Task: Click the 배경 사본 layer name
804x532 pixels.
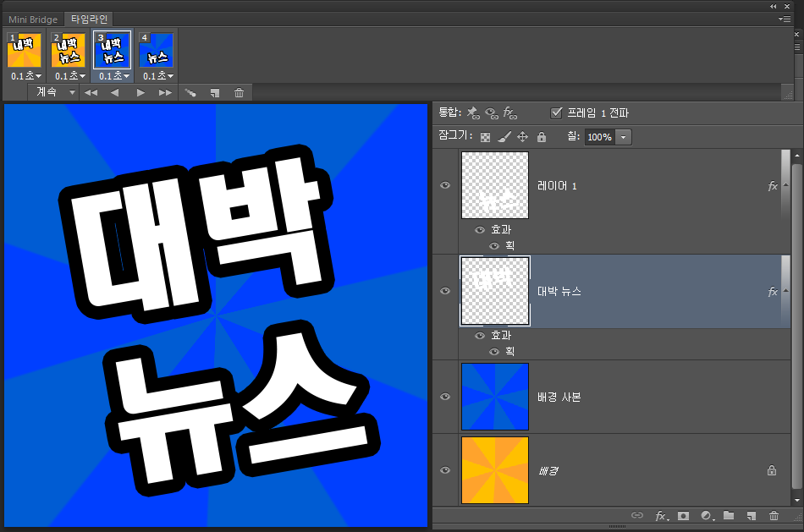Action: [559, 398]
